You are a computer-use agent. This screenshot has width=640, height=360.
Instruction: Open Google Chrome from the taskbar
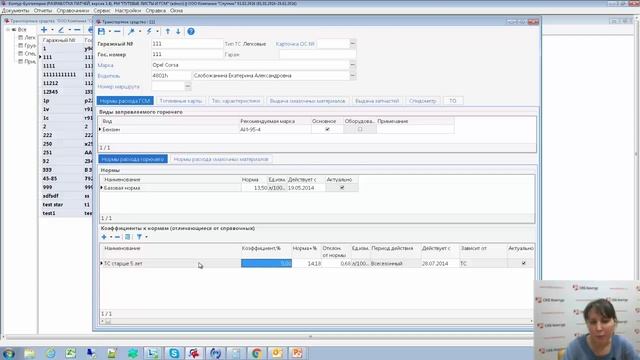(256, 353)
